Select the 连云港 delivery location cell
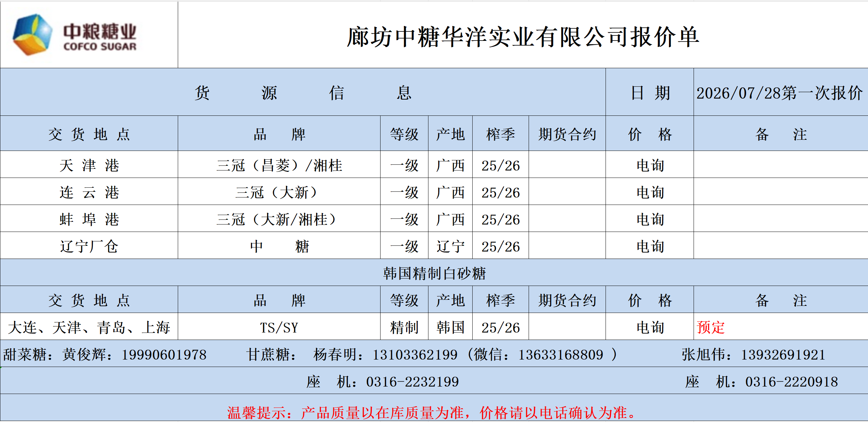This screenshot has width=868, height=422. pyautogui.click(x=89, y=192)
